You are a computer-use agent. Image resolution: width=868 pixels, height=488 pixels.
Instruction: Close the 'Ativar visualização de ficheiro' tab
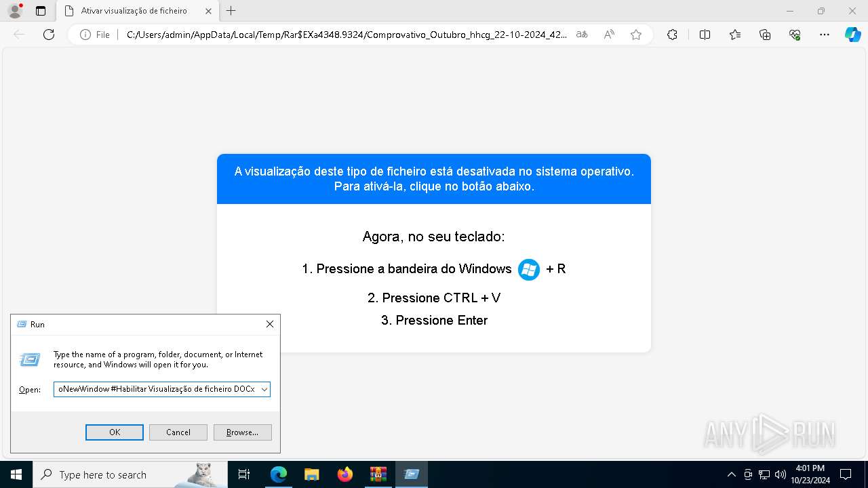[x=208, y=11]
